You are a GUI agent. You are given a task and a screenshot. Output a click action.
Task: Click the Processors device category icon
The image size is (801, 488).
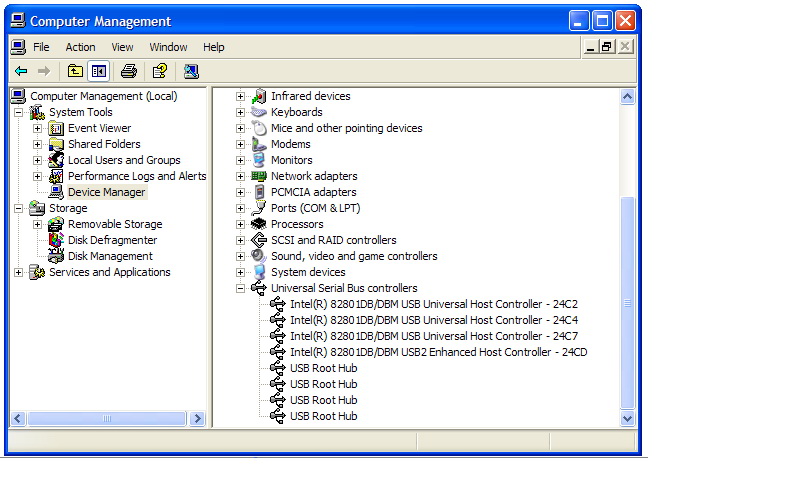pyautogui.click(x=259, y=224)
